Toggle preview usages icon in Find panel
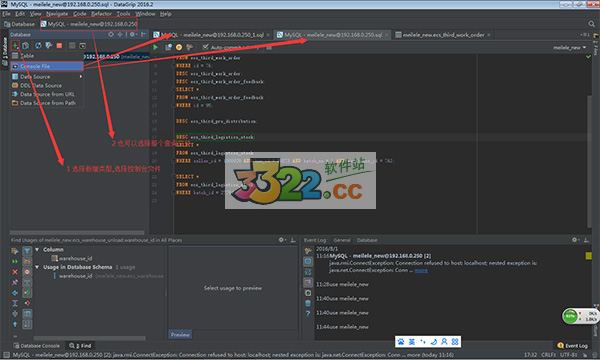The image size is (600, 360). tap(27, 314)
